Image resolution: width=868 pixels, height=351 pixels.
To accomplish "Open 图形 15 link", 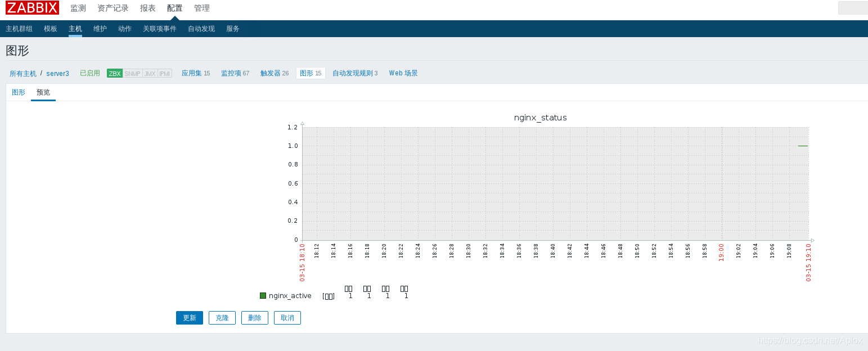I will click(x=311, y=73).
